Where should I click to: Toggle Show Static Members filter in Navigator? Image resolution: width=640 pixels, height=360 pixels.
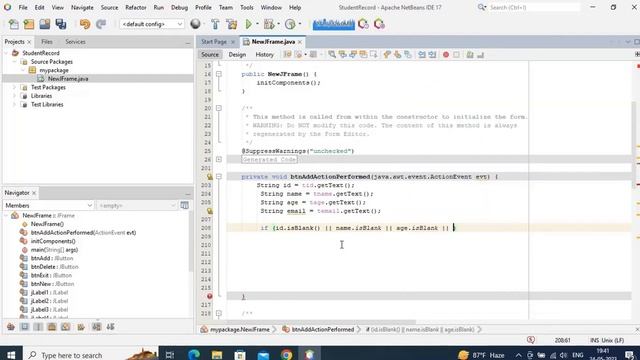pyautogui.click(x=38, y=327)
